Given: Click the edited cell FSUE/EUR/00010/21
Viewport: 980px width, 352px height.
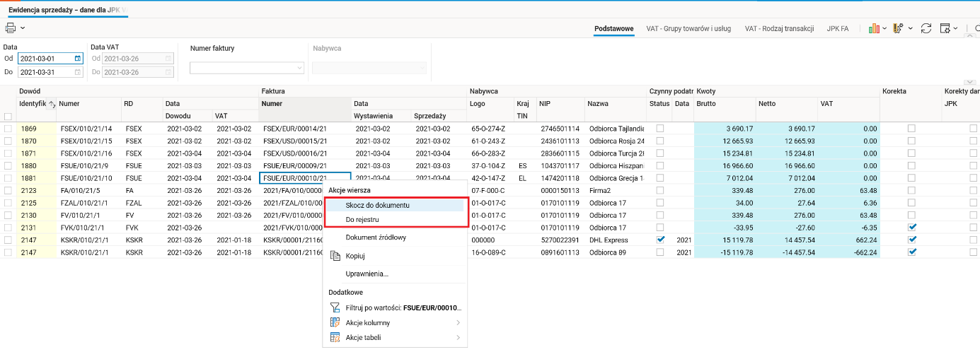Looking at the screenshot, I should 305,178.
